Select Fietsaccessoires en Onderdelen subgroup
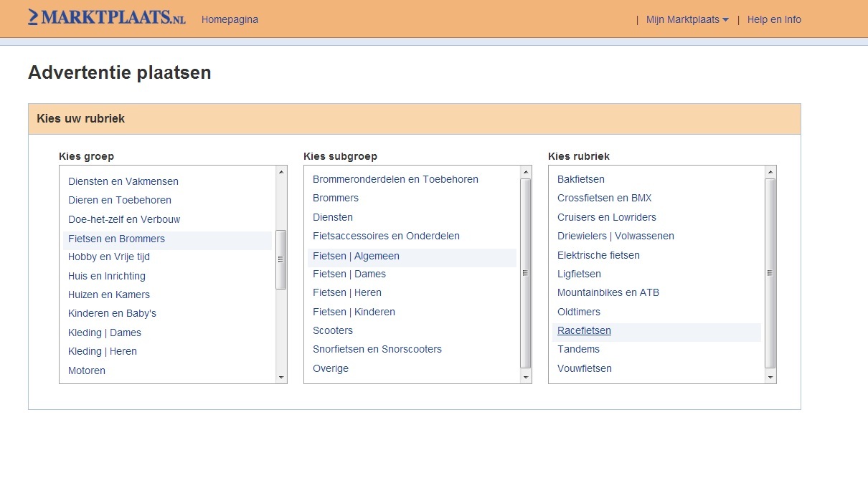Image resolution: width=868 pixels, height=483 pixels. point(386,236)
